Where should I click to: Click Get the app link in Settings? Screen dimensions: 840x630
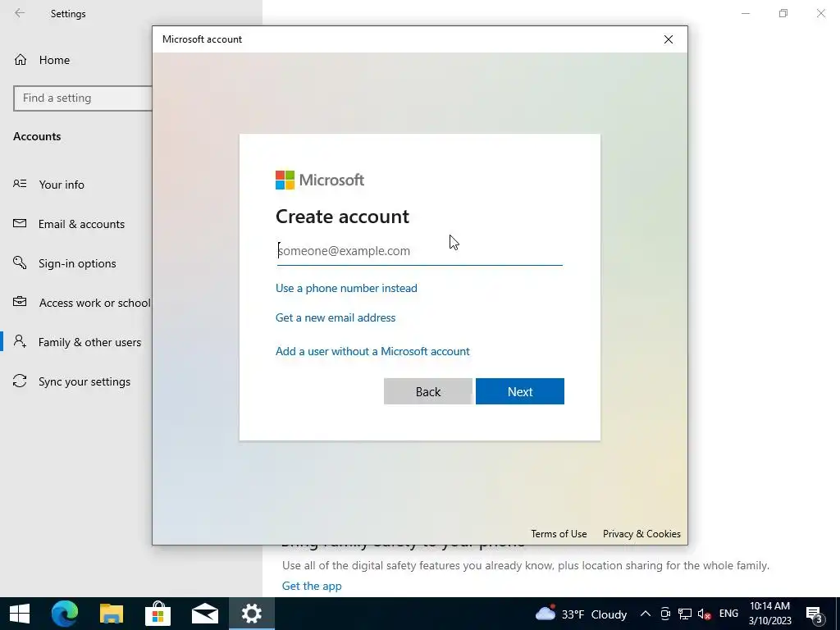coord(312,586)
